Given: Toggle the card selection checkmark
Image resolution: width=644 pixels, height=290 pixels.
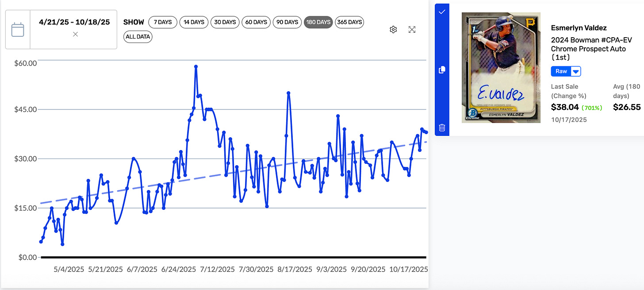Looking at the screenshot, I should 441,12.
